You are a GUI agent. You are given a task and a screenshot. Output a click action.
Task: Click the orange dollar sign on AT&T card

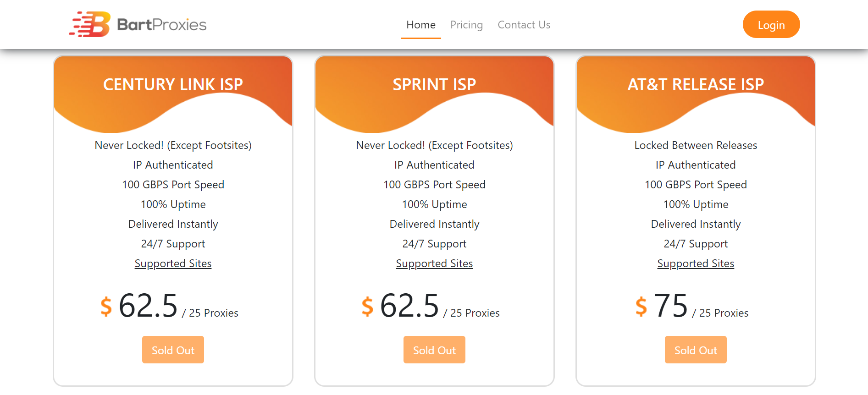point(641,307)
